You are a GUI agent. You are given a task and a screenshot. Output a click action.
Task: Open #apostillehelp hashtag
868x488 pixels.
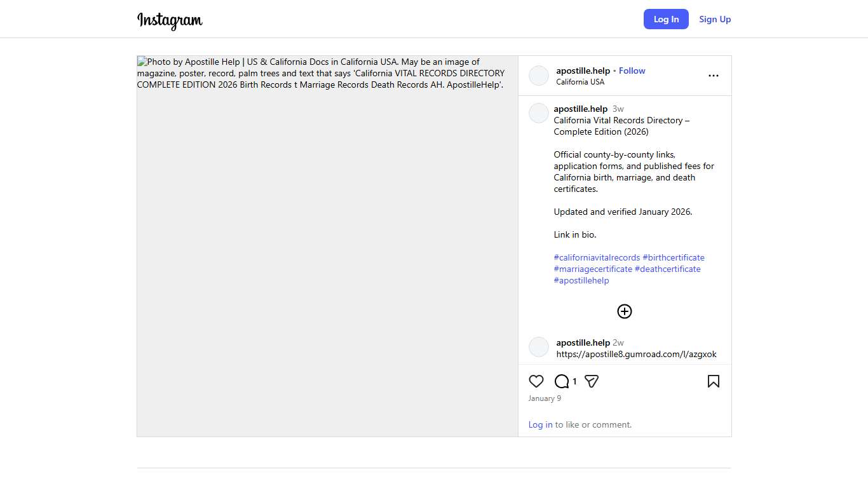coord(581,280)
